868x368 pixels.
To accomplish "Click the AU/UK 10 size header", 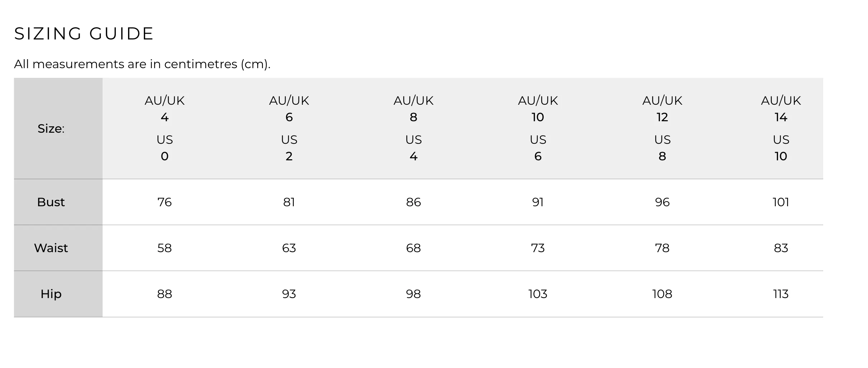I will click(538, 128).
